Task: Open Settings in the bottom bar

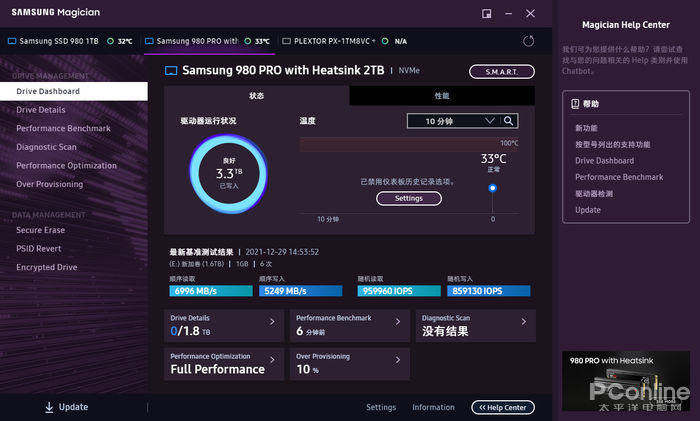Action: pyautogui.click(x=381, y=407)
